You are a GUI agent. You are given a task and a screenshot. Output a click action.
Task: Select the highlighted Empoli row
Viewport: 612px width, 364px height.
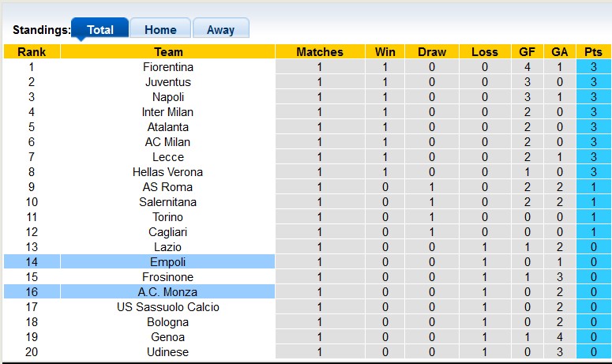[x=168, y=262]
